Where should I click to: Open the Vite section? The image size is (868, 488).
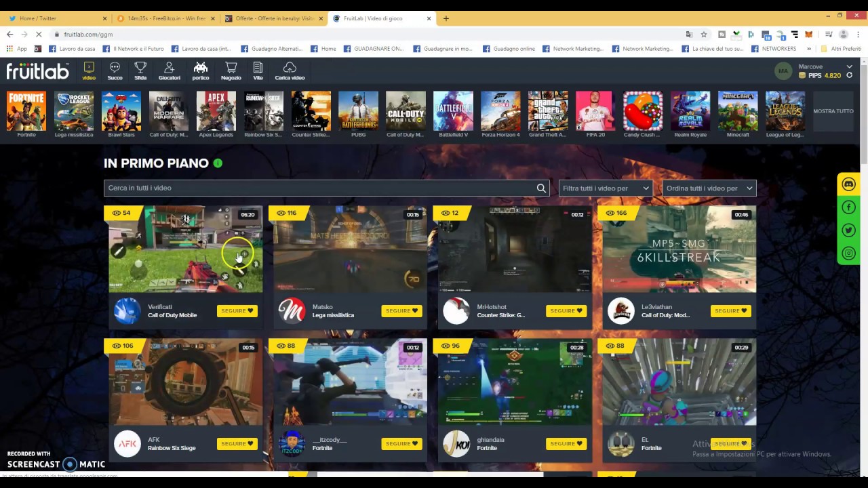tap(258, 70)
